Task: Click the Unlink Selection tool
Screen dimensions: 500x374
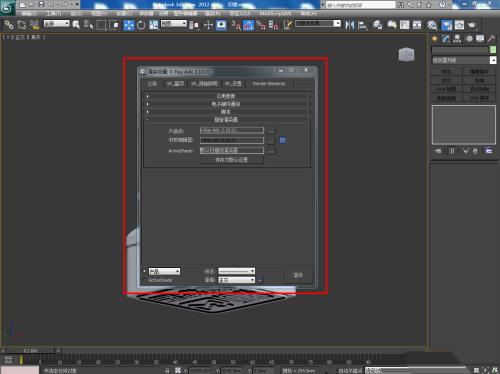Action: click(x=22, y=25)
